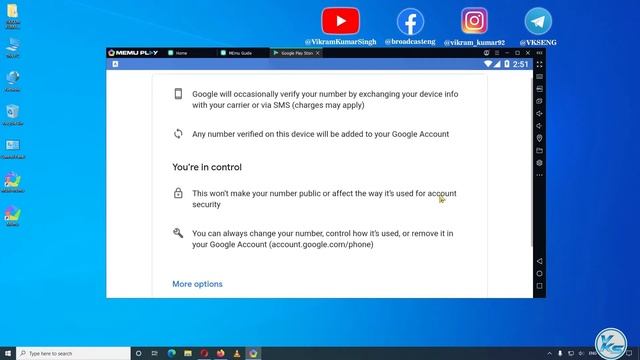Click the Wi-Fi icon in Android status bar
The height and width of the screenshot is (360, 640).
point(487,64)
